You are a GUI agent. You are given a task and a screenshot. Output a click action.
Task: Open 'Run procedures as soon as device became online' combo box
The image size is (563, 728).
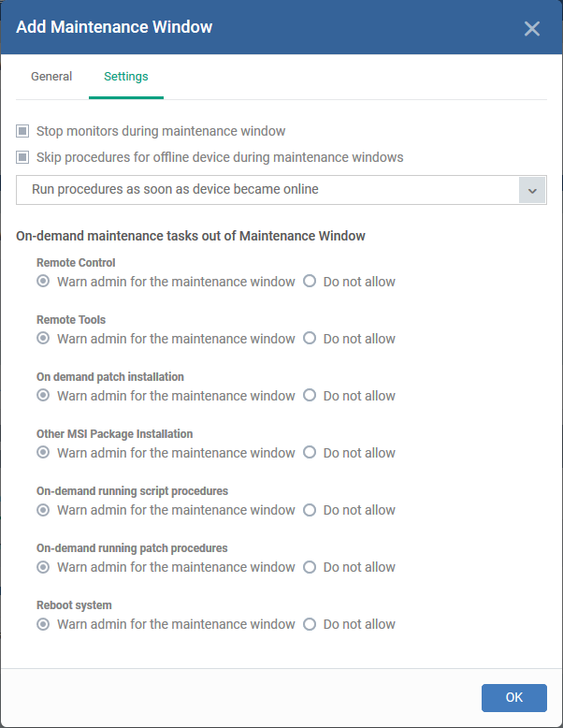click(x=281, y=190)
